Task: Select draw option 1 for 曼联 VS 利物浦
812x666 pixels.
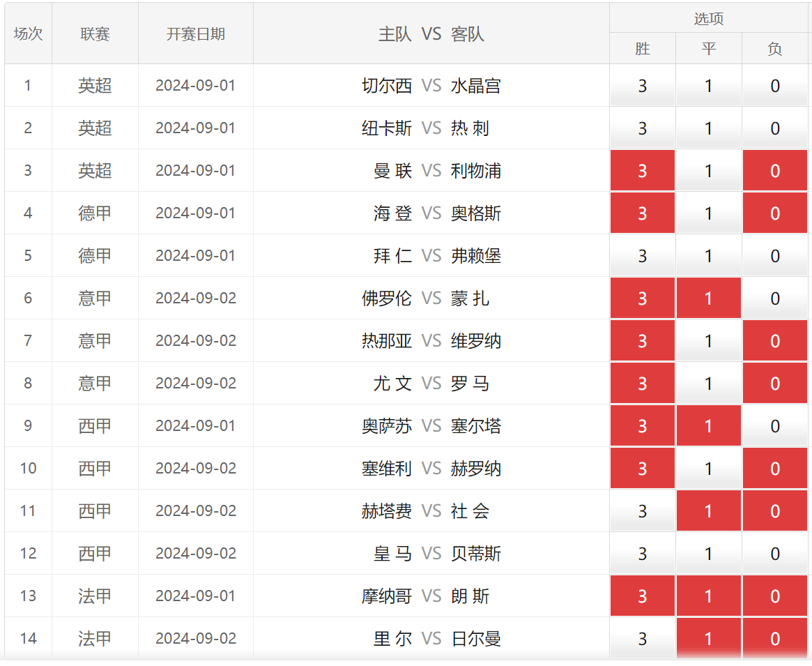Action: coord(708,171)
